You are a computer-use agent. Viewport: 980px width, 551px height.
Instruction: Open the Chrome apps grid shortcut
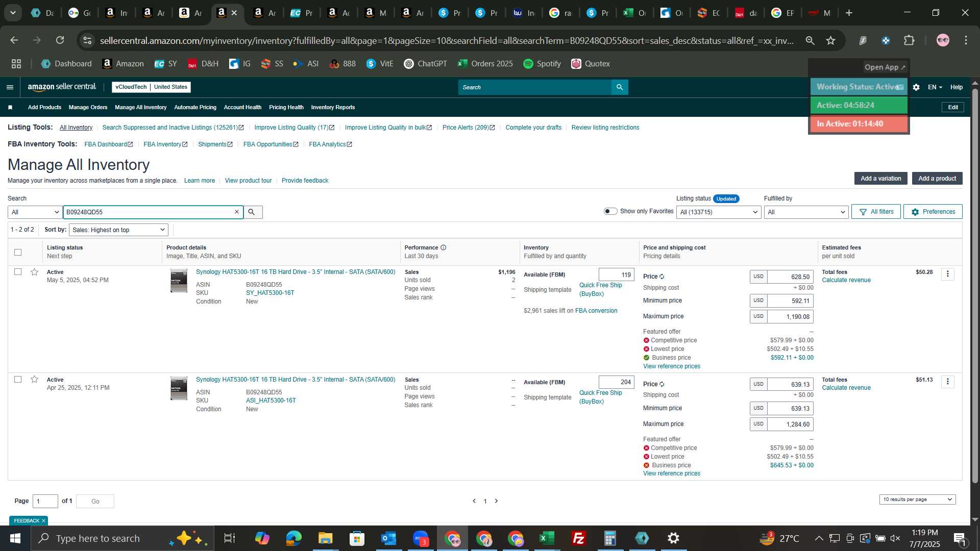pyautogui.click(x=16, y=64)
